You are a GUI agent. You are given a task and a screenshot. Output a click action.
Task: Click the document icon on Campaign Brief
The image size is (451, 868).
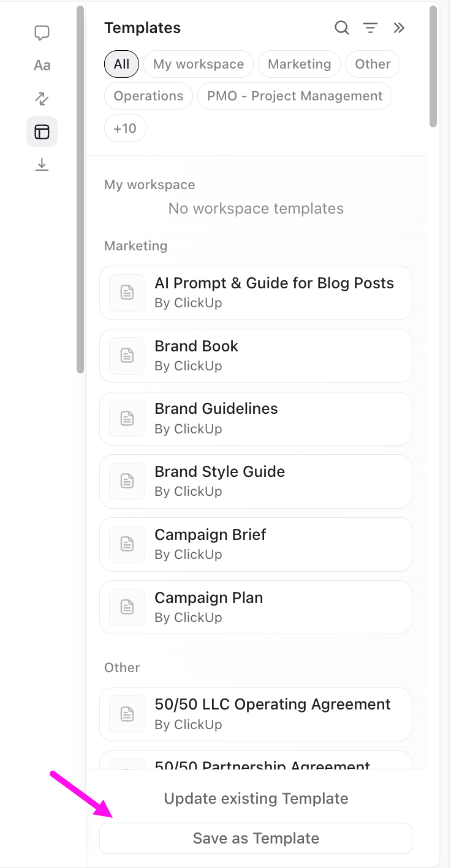[127, 544]
